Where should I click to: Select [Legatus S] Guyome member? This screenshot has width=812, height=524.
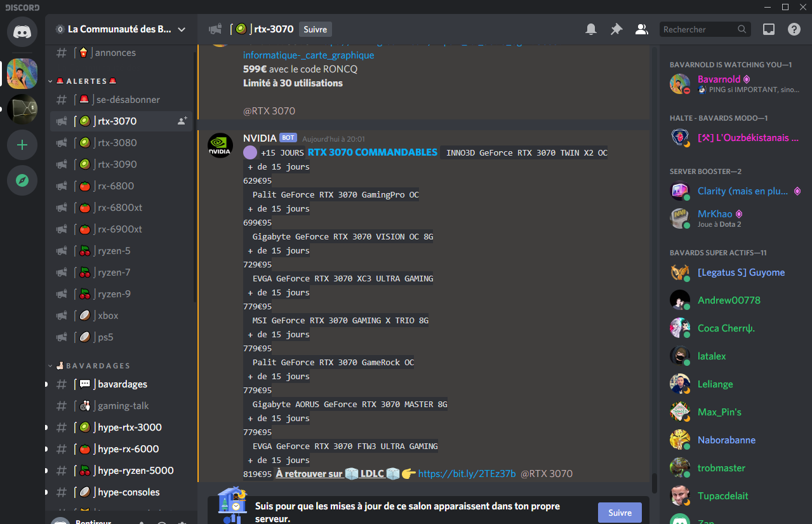[735, 272]
